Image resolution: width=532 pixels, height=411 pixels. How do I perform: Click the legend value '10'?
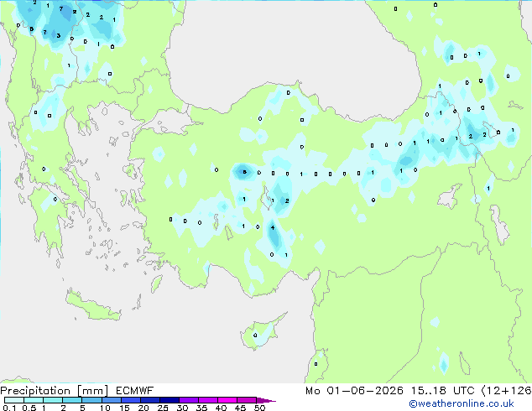point(105,408)
